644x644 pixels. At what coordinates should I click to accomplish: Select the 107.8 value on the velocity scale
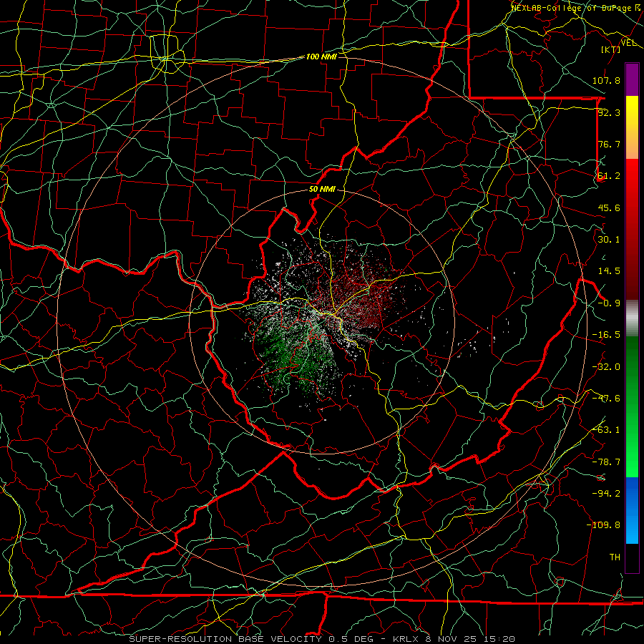(606, 80)
